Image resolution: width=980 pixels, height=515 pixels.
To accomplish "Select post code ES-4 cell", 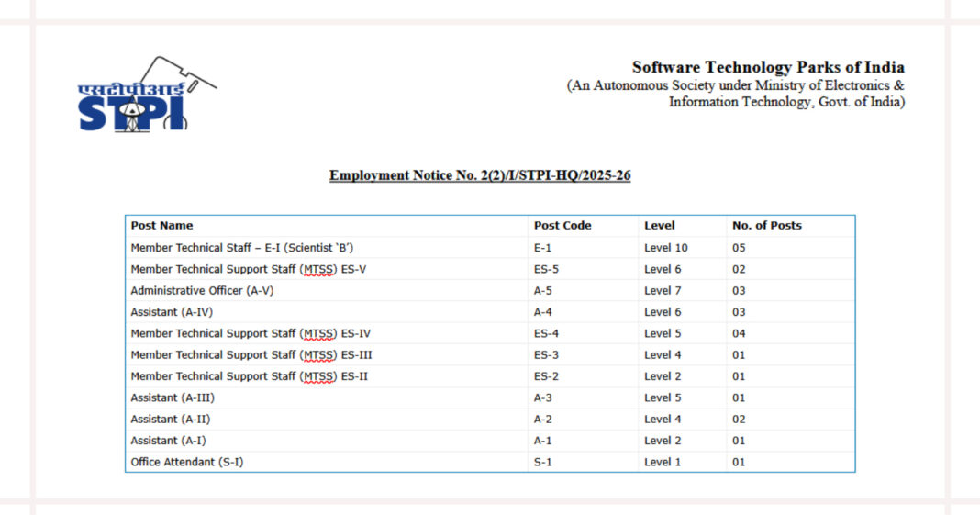I will tap(546, 333).
